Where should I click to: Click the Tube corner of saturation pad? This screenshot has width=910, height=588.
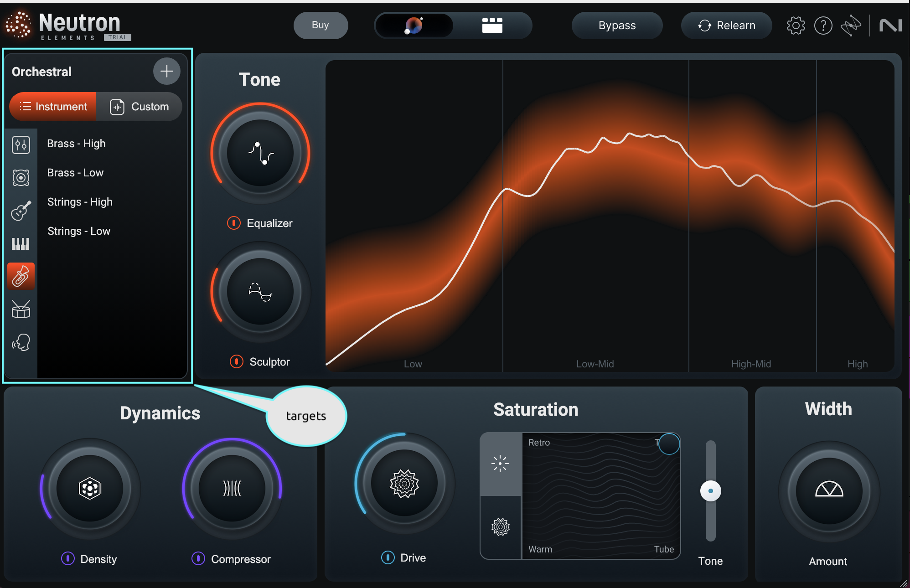pos(664,549)
